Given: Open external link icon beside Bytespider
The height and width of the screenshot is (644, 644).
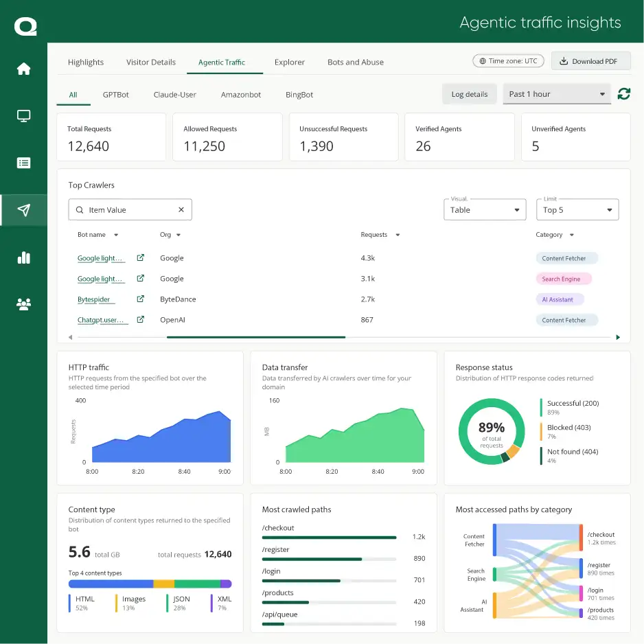Looking at the screenshot, I should 141,299.
